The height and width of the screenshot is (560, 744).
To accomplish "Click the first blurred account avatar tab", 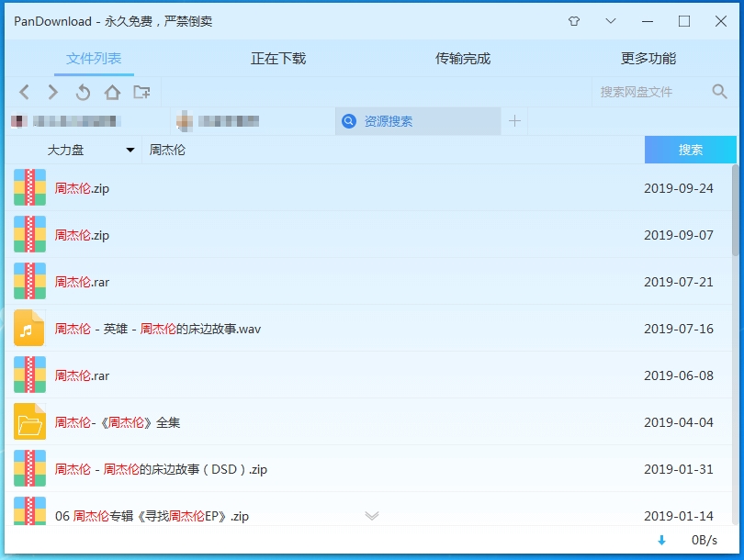I will point(88,121).
